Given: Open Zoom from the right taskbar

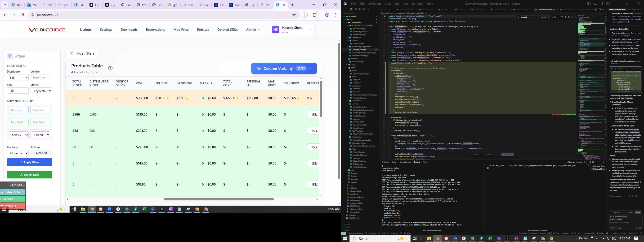Looking at the screenshot, I should point(455,238).
